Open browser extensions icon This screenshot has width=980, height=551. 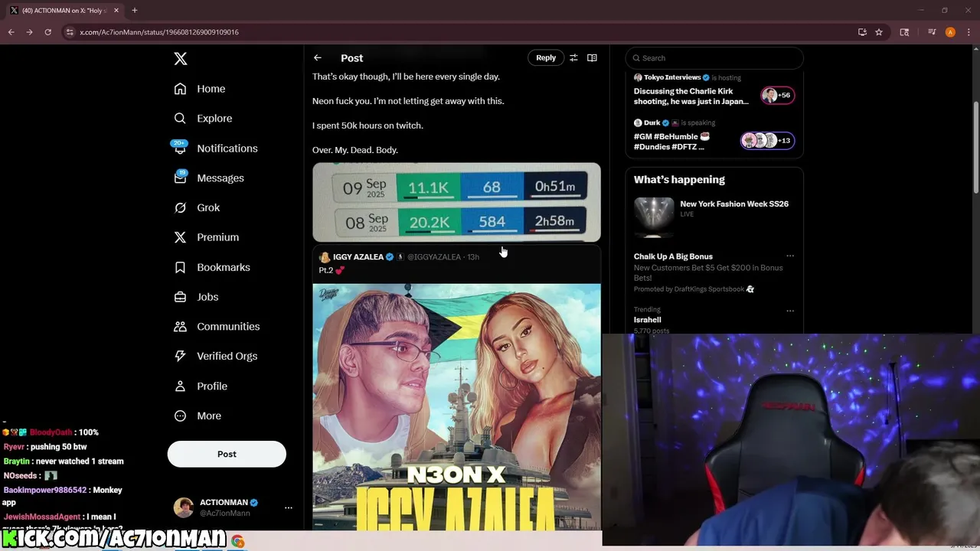click(x=904, y=32)
